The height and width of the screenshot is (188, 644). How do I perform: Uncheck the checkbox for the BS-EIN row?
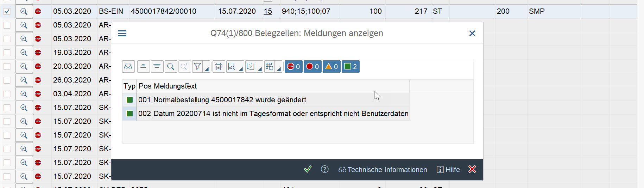7,11
